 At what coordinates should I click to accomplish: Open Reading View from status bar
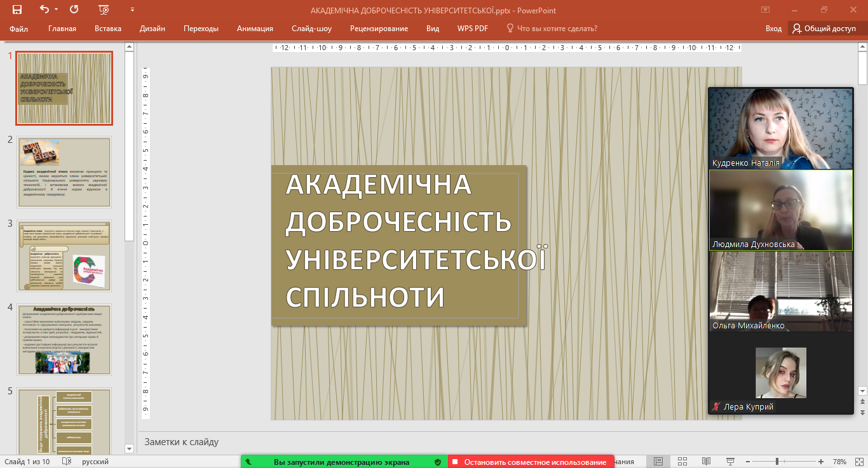706,462
